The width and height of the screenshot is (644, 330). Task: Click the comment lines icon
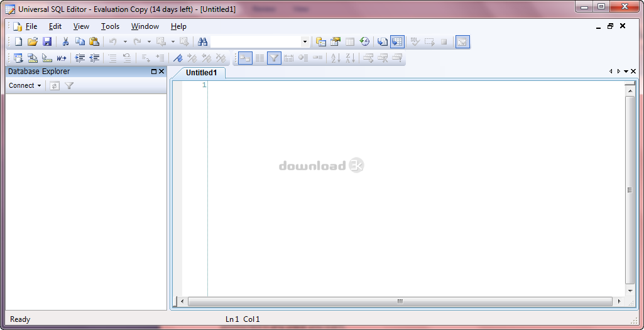coord(112,58)
